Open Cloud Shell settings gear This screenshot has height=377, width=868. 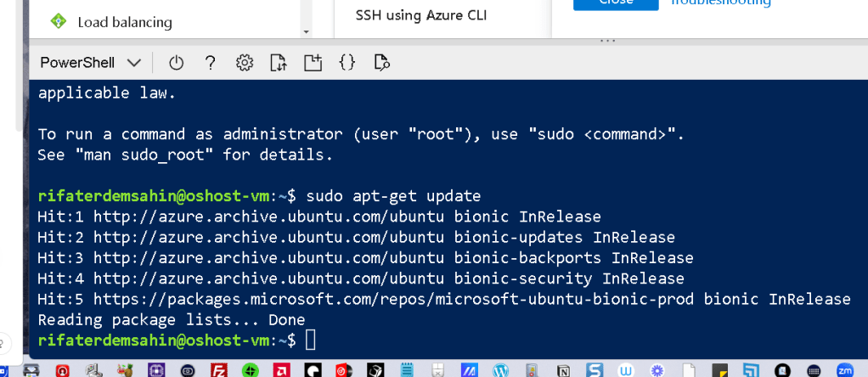244,63
